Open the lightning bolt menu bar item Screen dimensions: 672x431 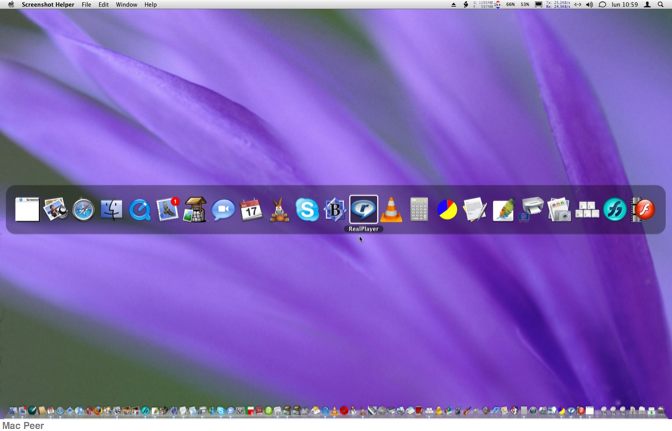pos(466,4)
